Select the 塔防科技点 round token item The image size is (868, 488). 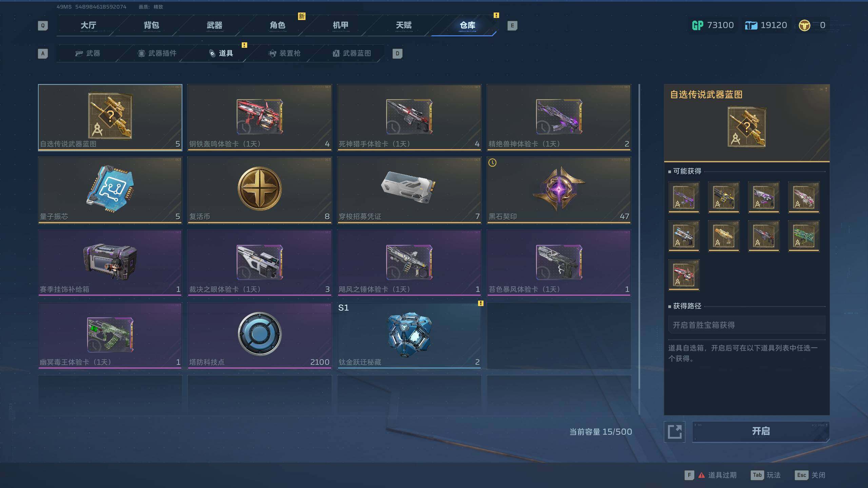click(x=259, y=335)
